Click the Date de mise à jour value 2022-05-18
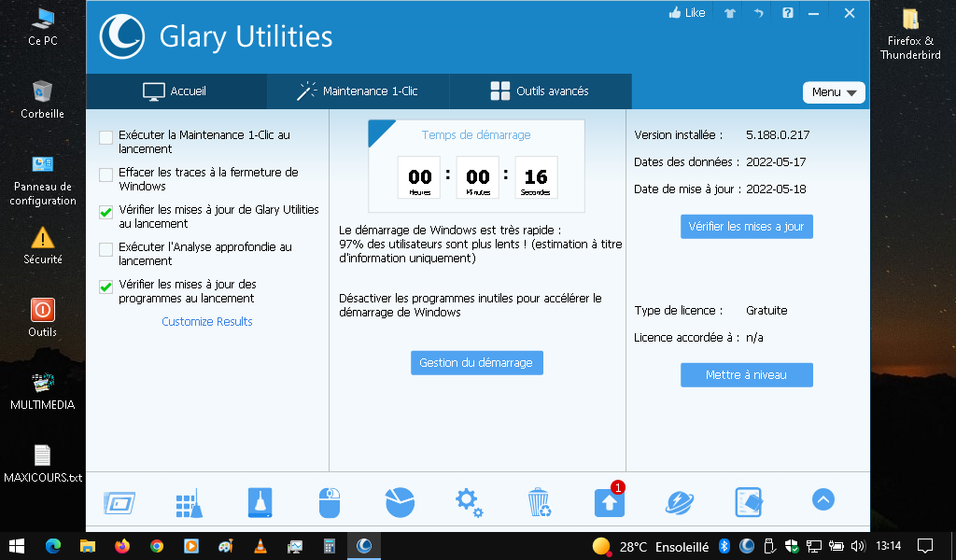Screen dimensions: 956x560 [776, 189]
